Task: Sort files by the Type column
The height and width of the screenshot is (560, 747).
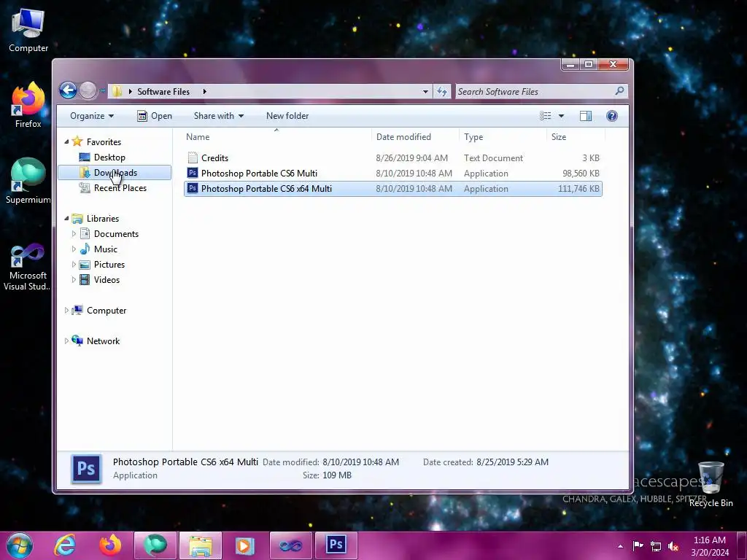Action: click(503, 136)
